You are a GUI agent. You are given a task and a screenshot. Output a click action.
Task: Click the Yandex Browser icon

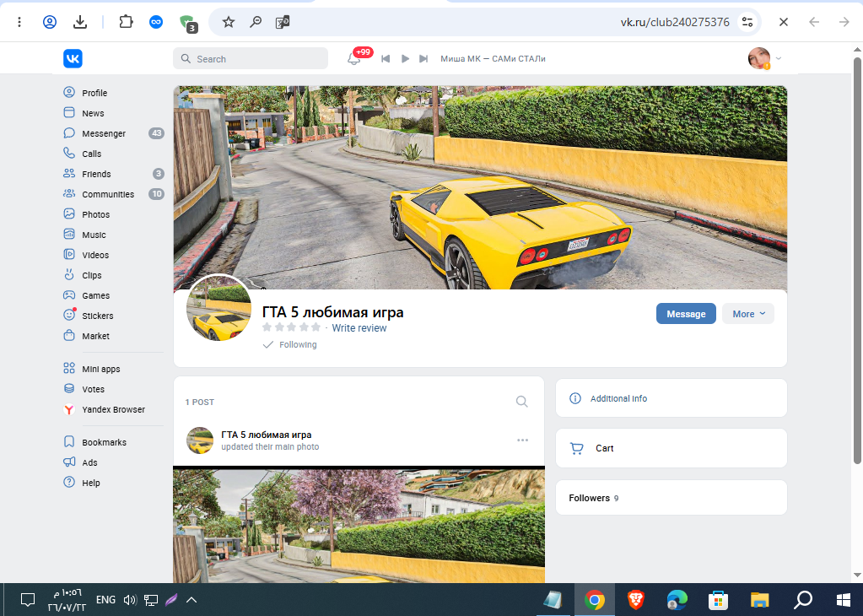pos(69,409)
